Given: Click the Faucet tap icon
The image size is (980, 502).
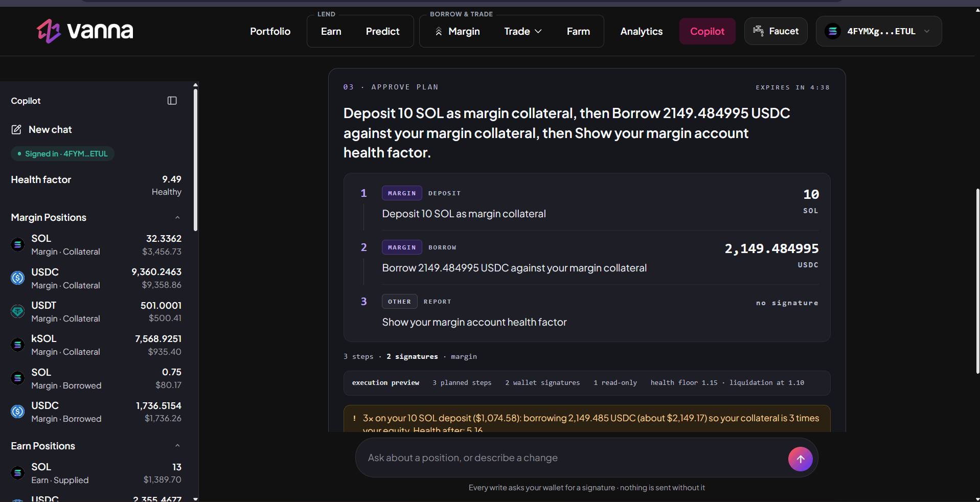Looking at the screenshot, I should click(x=758, y=31).
